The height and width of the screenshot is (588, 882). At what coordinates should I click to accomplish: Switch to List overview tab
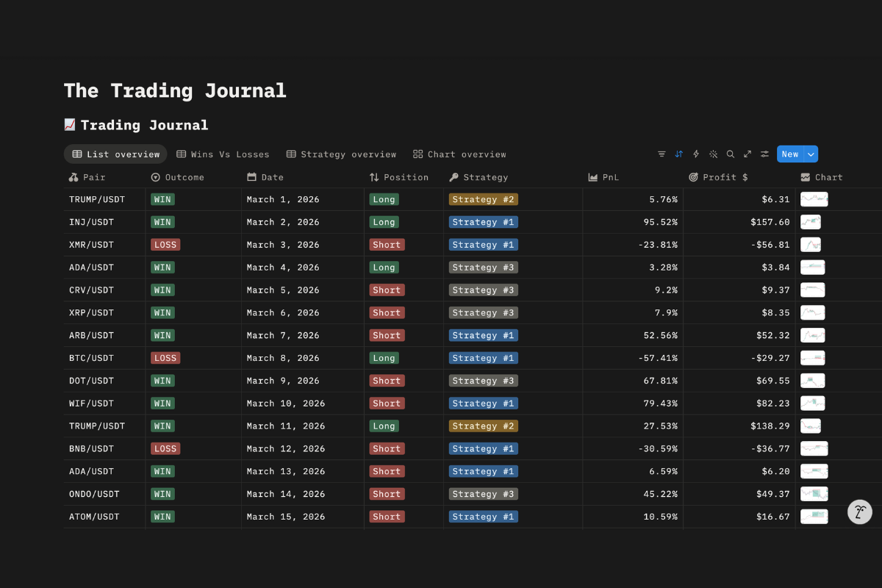click(115, 154)
